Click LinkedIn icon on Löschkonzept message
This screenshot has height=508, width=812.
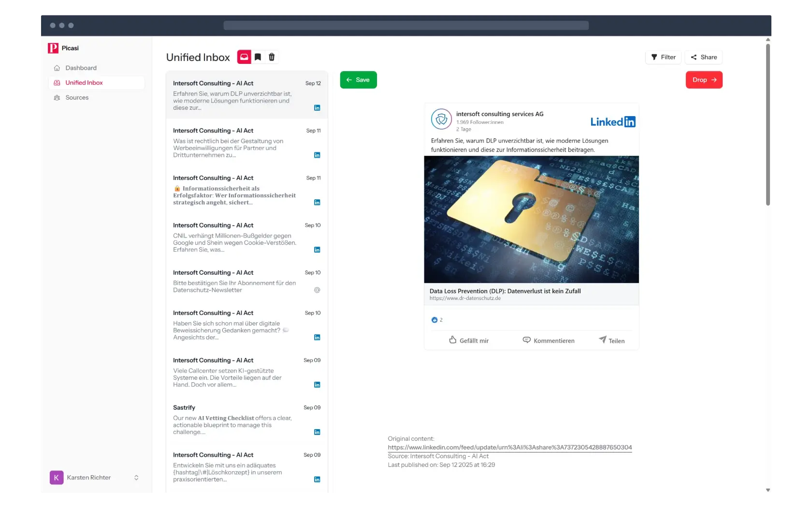click(x=317, y=480)
